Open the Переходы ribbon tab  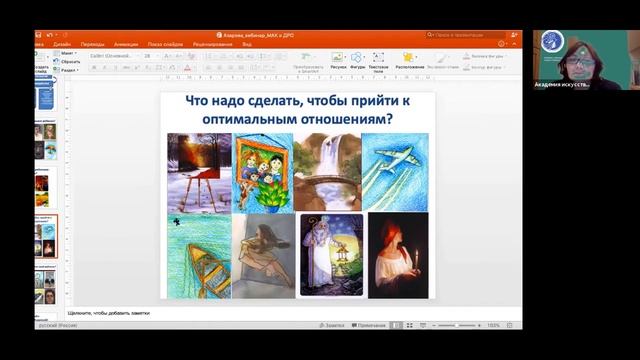92,44
